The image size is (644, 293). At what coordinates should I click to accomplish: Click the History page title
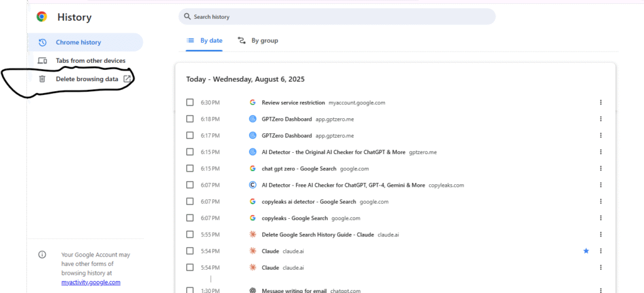click(74, 17)
